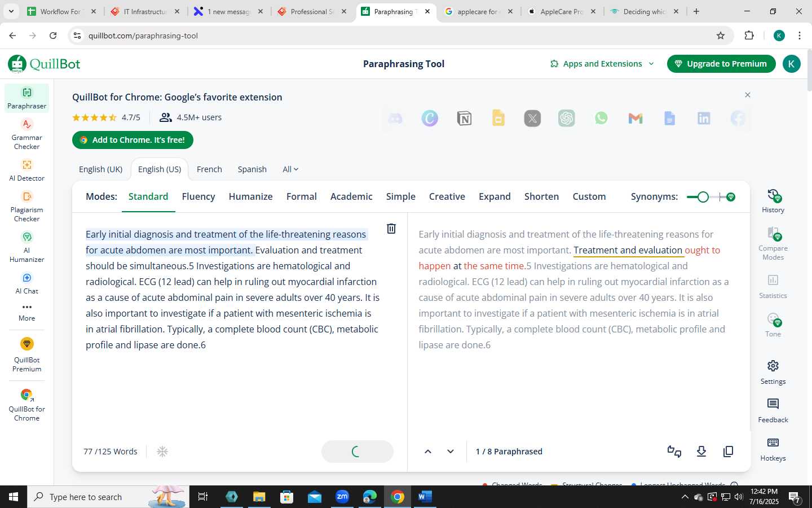Click the rephrase all sentences icon
This screenshot has height=508, width=812.
pyautogui.click(x=674, y=452)
